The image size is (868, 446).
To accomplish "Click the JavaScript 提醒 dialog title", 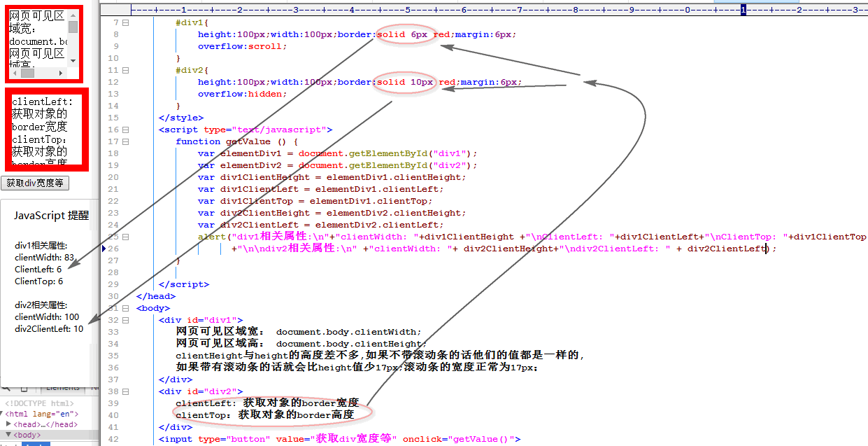I will coord(52,216).
